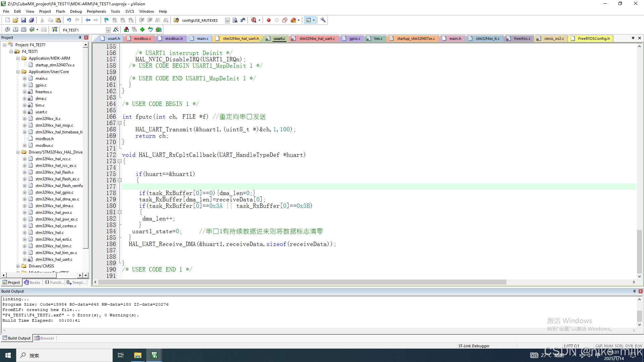
Task: Open the Functions view at bottom
Action: point(54,282)
